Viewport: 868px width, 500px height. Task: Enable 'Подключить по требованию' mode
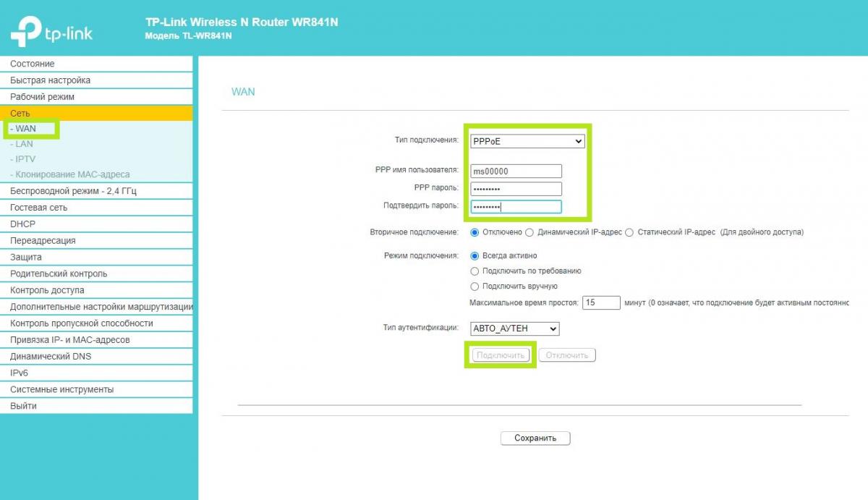click(475, 271)
